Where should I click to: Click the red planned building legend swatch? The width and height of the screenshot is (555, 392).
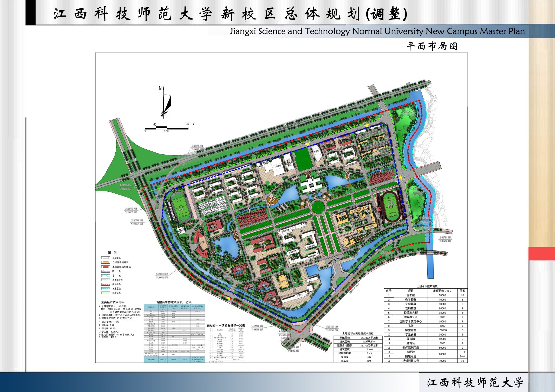pos(105,267)
